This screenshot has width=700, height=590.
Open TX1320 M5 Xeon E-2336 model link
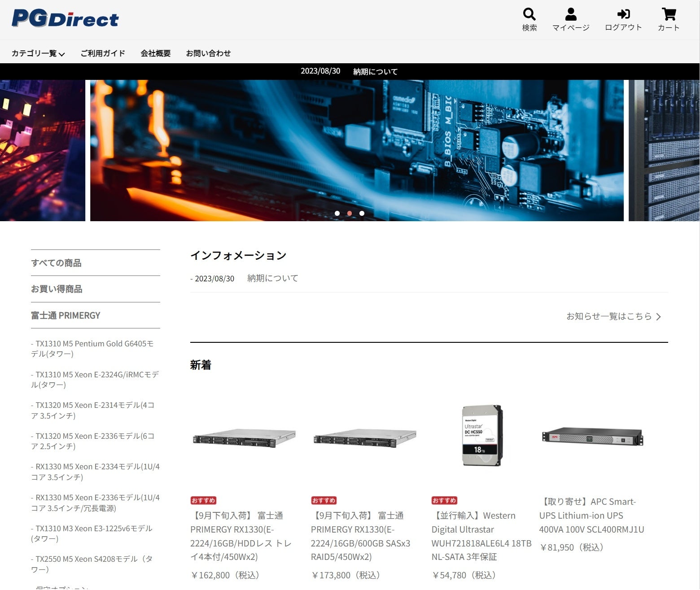93,441
